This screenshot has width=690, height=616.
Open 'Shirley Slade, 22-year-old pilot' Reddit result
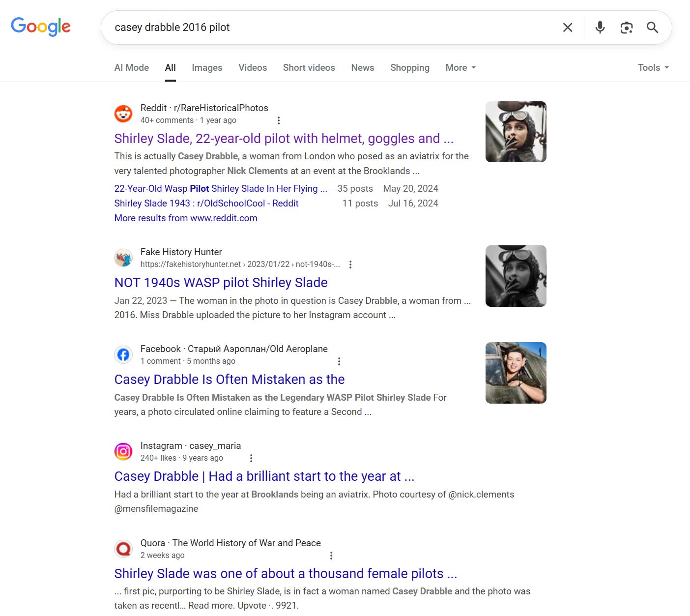pyautogui.click(x=284, y=139)
